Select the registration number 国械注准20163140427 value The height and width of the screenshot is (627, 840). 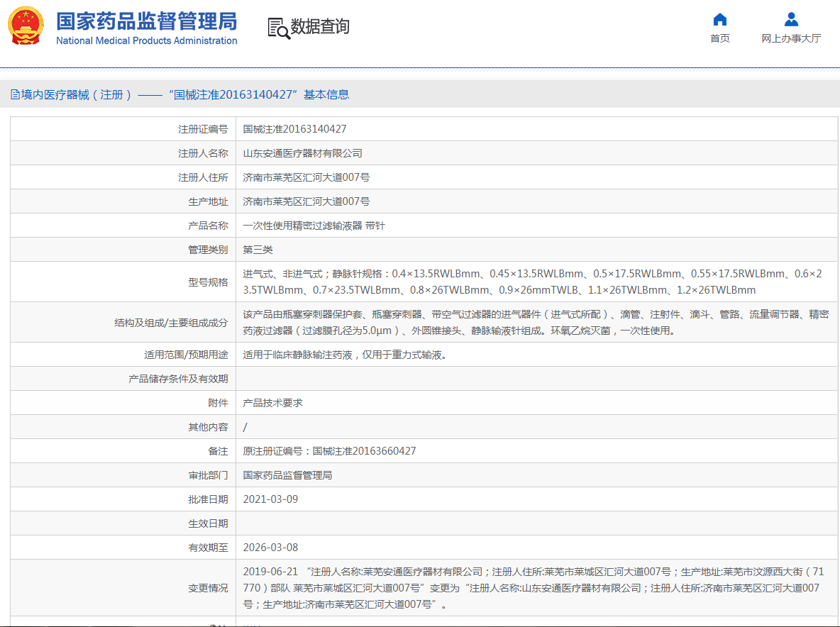tap(294, 129)
